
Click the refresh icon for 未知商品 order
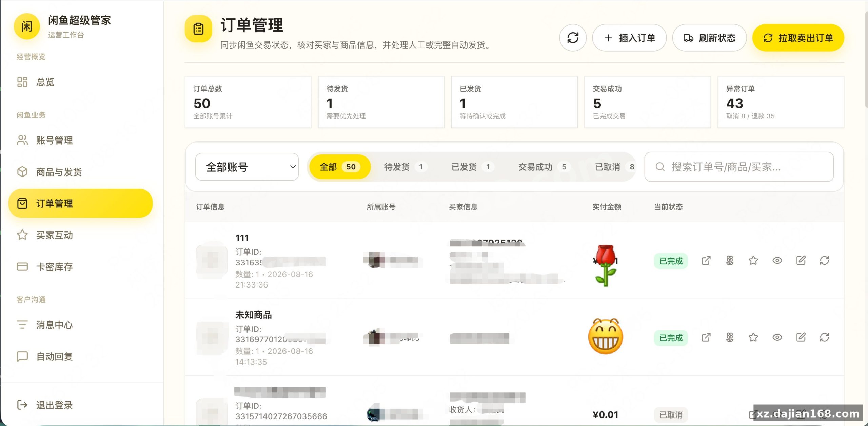coord(825,337)
